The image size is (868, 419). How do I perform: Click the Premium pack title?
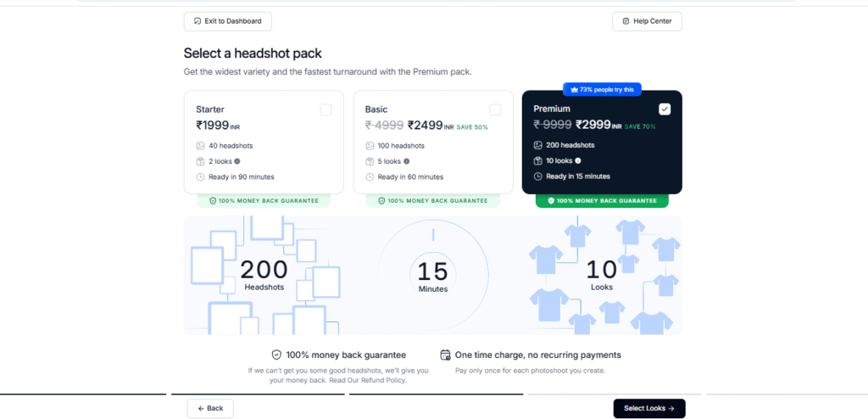(552, 109)
